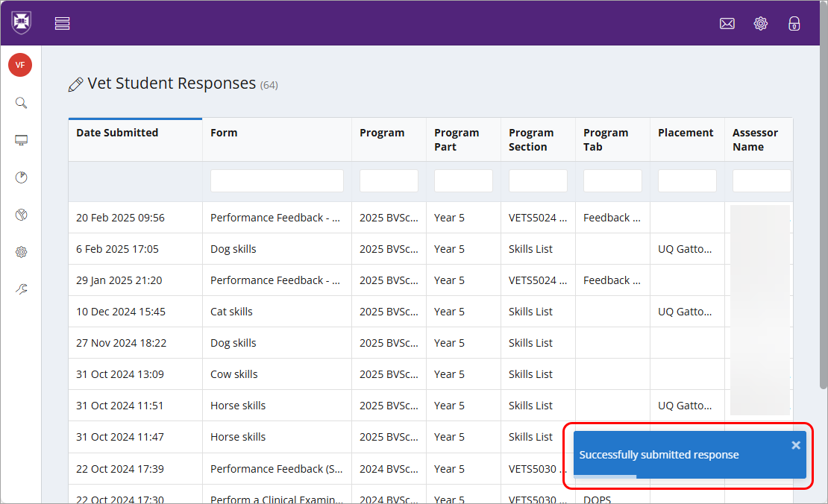Open the hamburger navigation menu icon
This screenshot has width=828, height=504.
63,23
